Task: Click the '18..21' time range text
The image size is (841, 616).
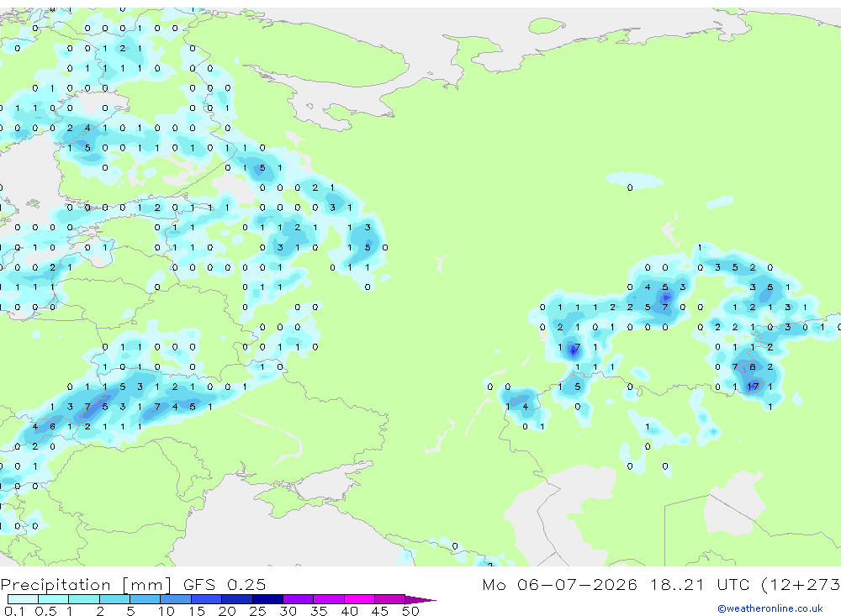Action: click(677, 585)
